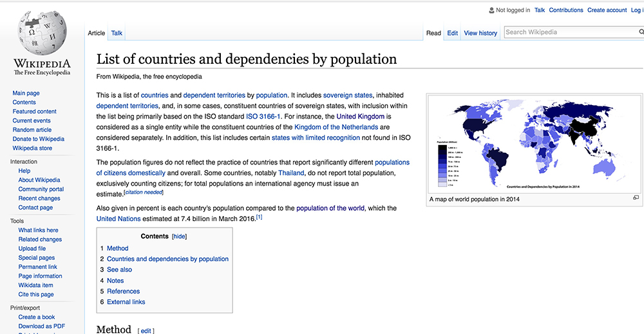
Task: Open Contents in sidebar
Action: 24,103
